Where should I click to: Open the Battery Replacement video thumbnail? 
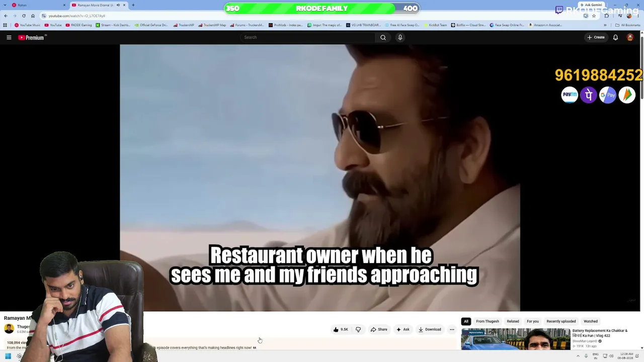[516, 338]
